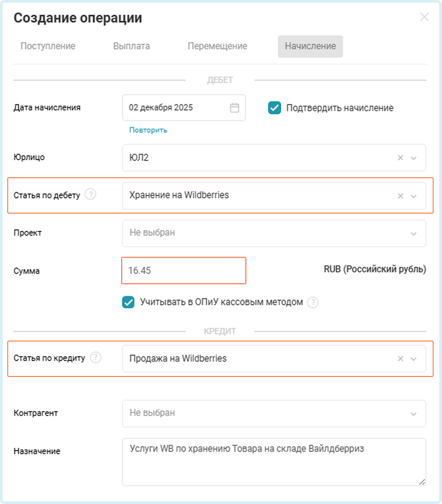Toggle Учитывать в ОПиУ кассовым методом
Screen dimensions: 442x504
pyautogui.click(x=128, y=302)
